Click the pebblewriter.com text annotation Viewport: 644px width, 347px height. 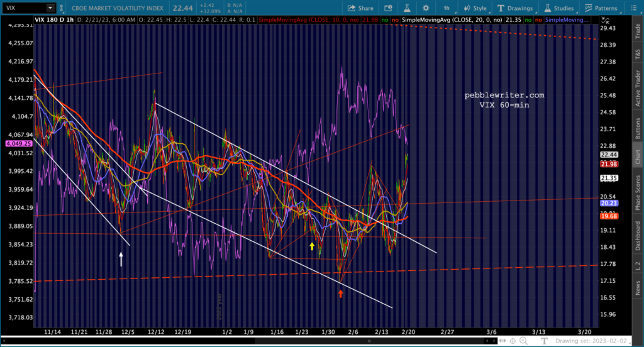tap(504, 95)
